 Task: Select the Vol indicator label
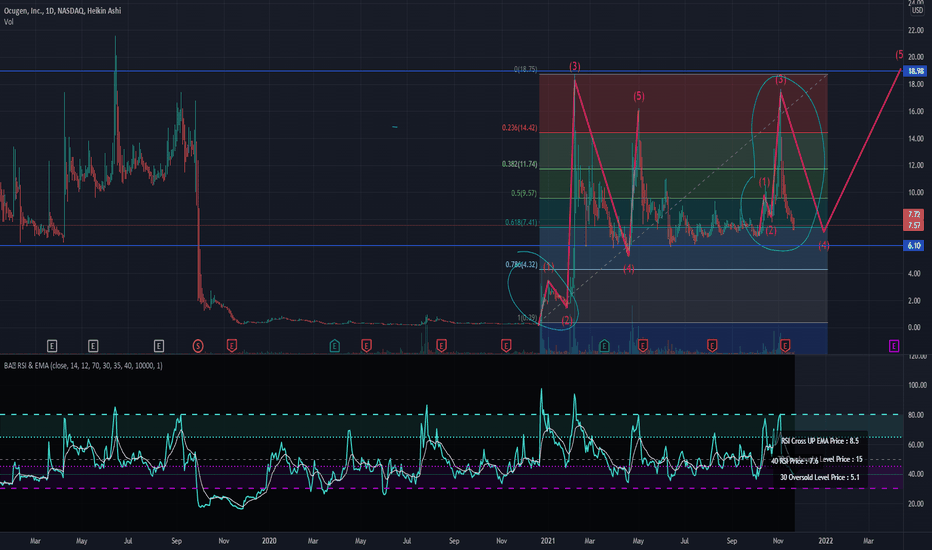9,22
